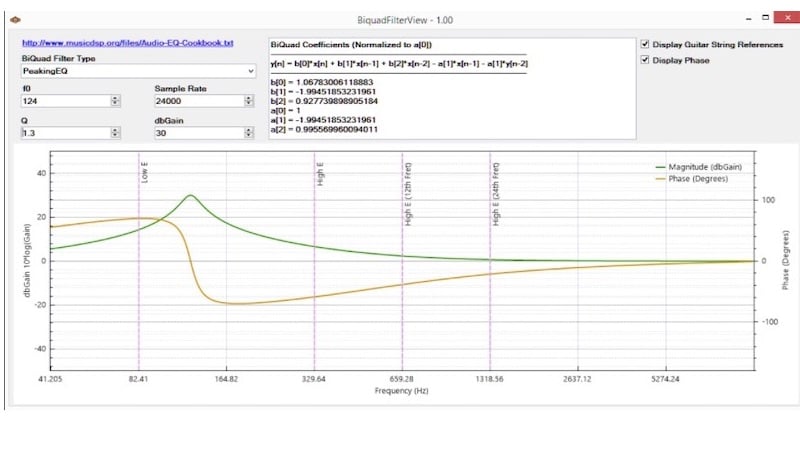Viewport: 800px width, 450px height.
Task: Click the y[n] difference equation text
Action: tap(399, 64)
